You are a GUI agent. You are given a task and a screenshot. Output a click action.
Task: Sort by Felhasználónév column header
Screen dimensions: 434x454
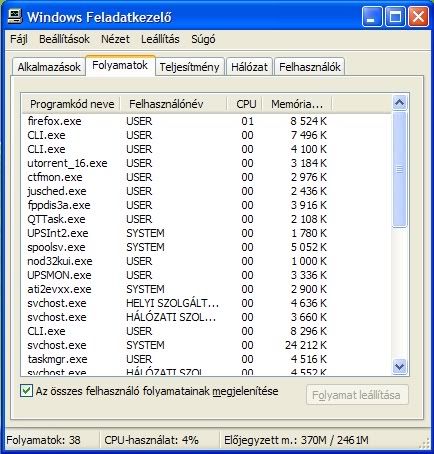tap(173, 104)
